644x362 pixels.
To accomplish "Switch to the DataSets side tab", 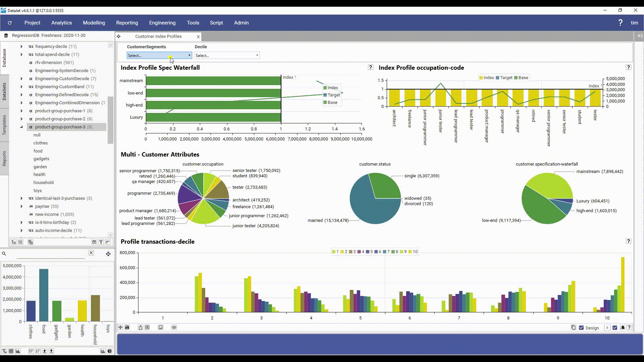I will pos(4,92).
